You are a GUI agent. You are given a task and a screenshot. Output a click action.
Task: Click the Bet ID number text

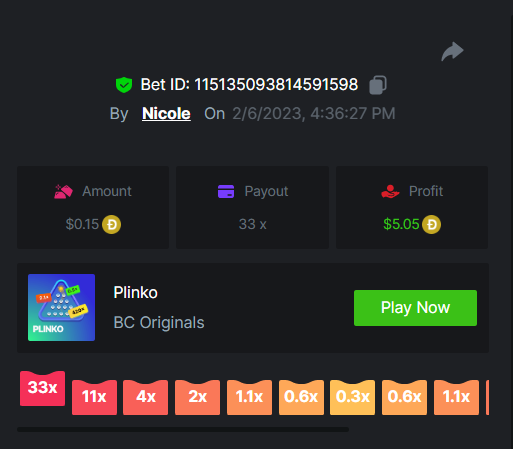tap(276, 84)
